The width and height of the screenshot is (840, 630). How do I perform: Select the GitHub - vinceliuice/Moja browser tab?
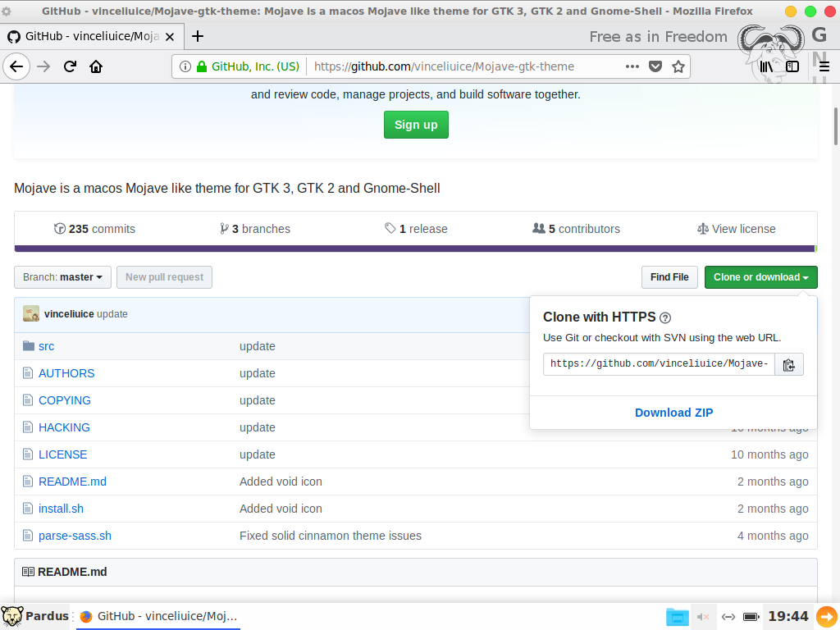point(92,36)
